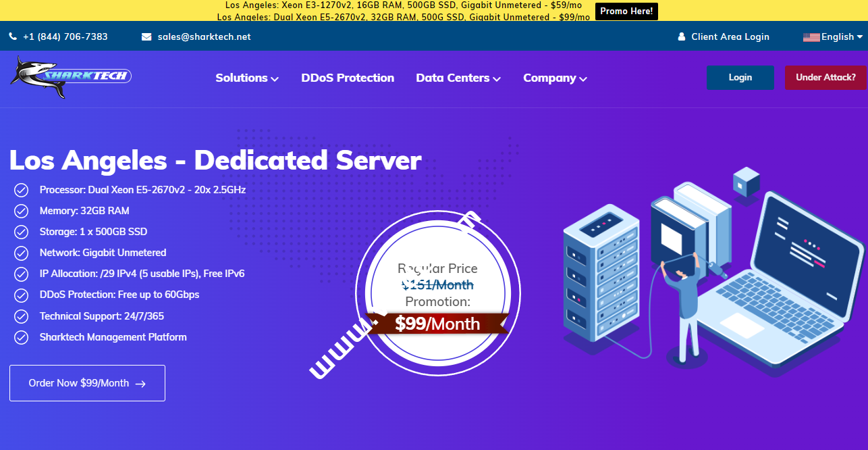Click the Sharktech shark logo
Viewport: 868px width, 450px height.
click(x=70, y=77)
